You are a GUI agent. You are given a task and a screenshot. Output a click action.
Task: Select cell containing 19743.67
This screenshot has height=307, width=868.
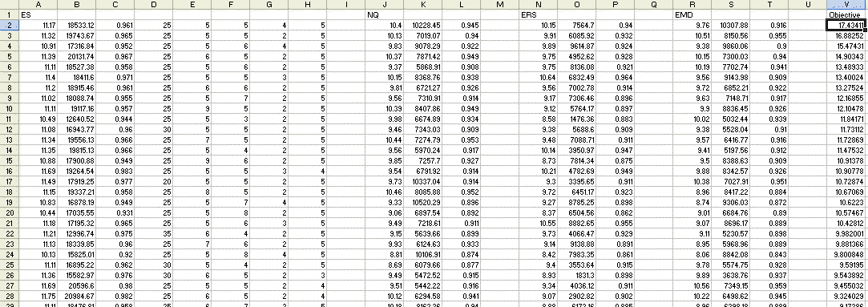tap(76, 36)
